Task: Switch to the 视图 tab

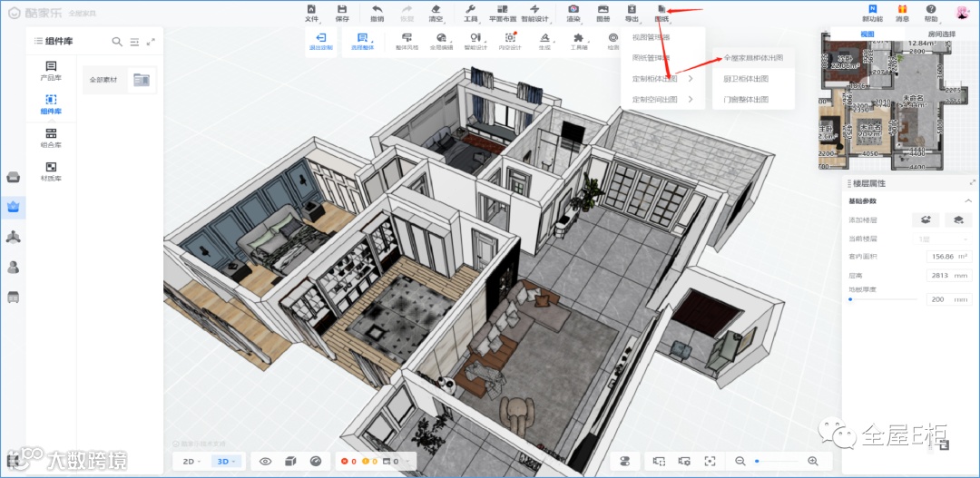Action: [x=867, y=34]
